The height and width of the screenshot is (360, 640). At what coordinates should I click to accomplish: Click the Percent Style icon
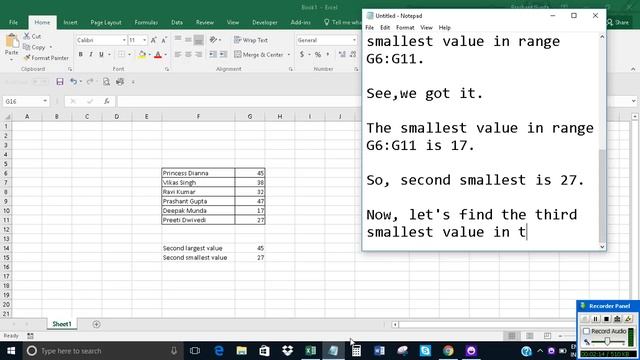(318, 54)
